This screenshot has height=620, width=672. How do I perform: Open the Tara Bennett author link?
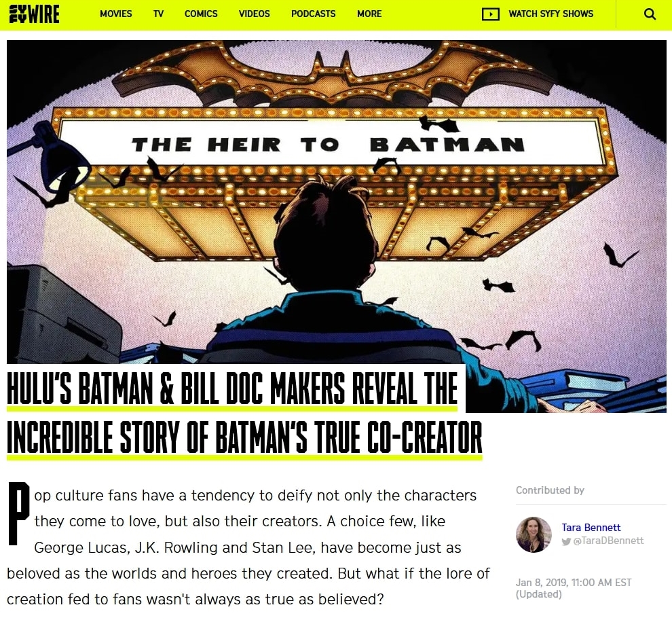(x=591, y=528)
